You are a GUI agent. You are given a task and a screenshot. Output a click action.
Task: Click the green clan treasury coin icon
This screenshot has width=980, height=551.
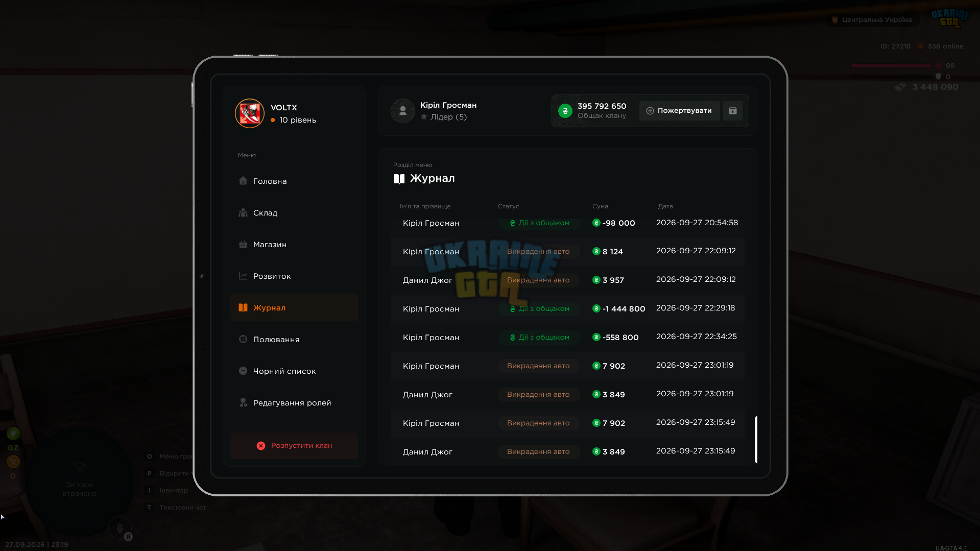click(565, 111)
